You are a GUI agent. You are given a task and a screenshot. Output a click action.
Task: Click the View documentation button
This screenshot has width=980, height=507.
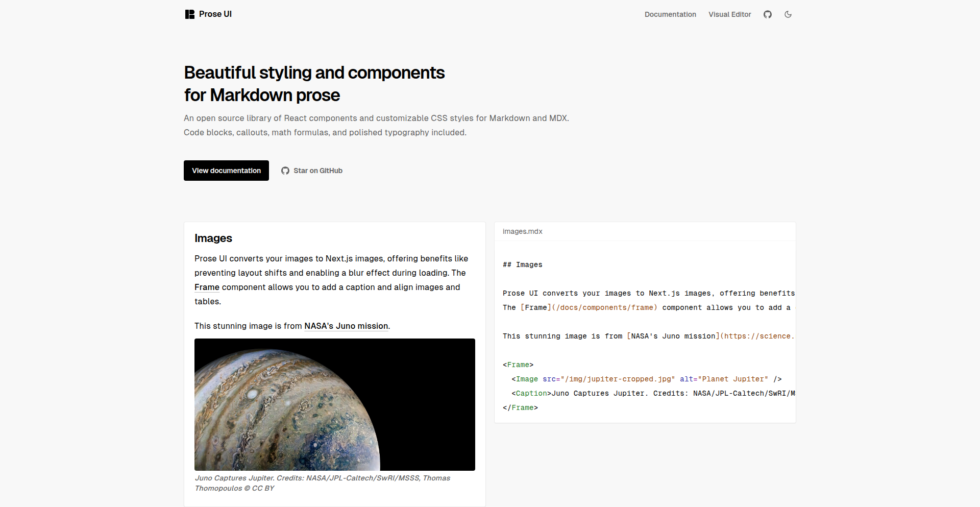226,171
